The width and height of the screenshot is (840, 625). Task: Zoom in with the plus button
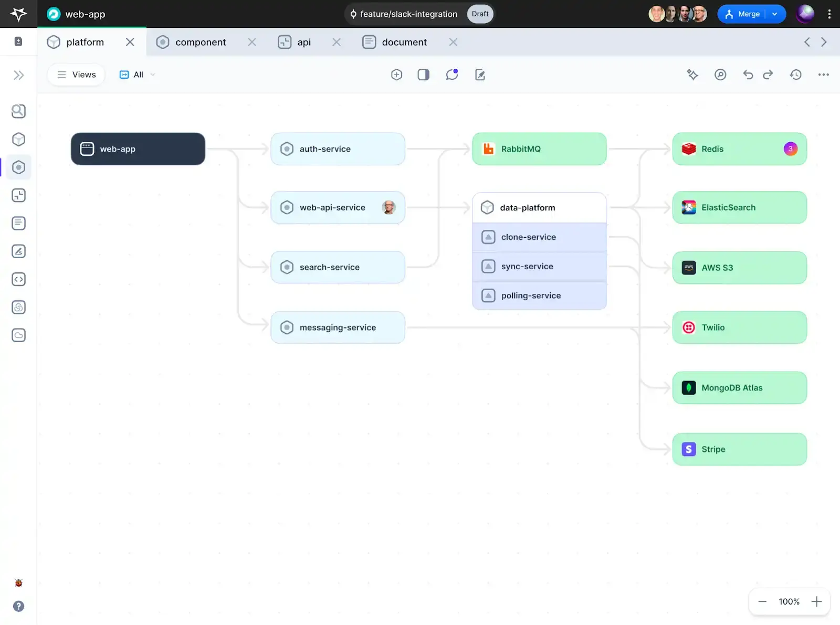pyautogui.click(x=816, y=601)
